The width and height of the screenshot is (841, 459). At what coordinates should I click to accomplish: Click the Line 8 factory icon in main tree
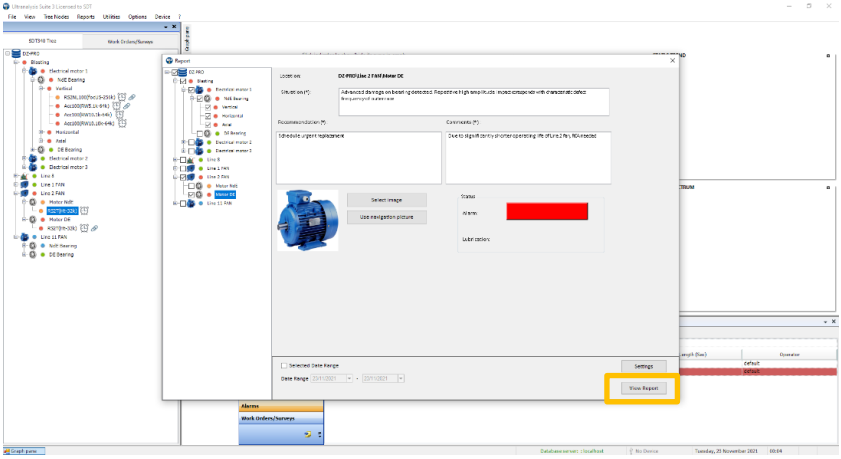tap(24, 176)
